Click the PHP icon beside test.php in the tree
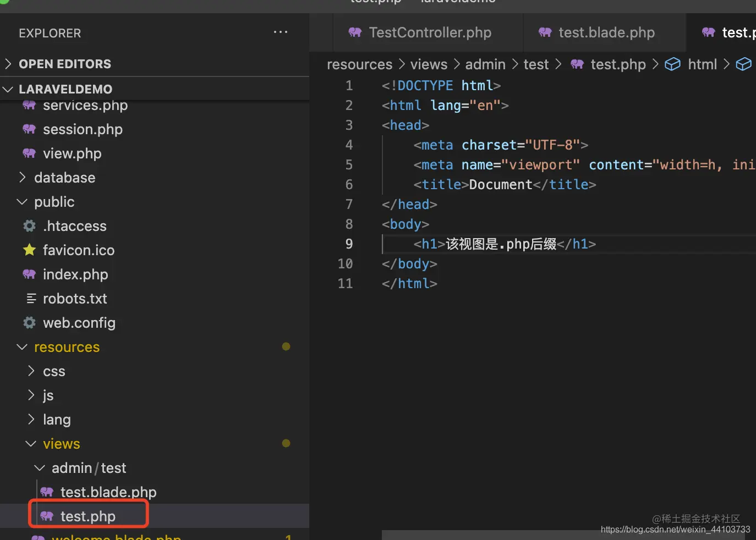Image resolution: width=756 pixels, height=540 pixels. point(47,516)
